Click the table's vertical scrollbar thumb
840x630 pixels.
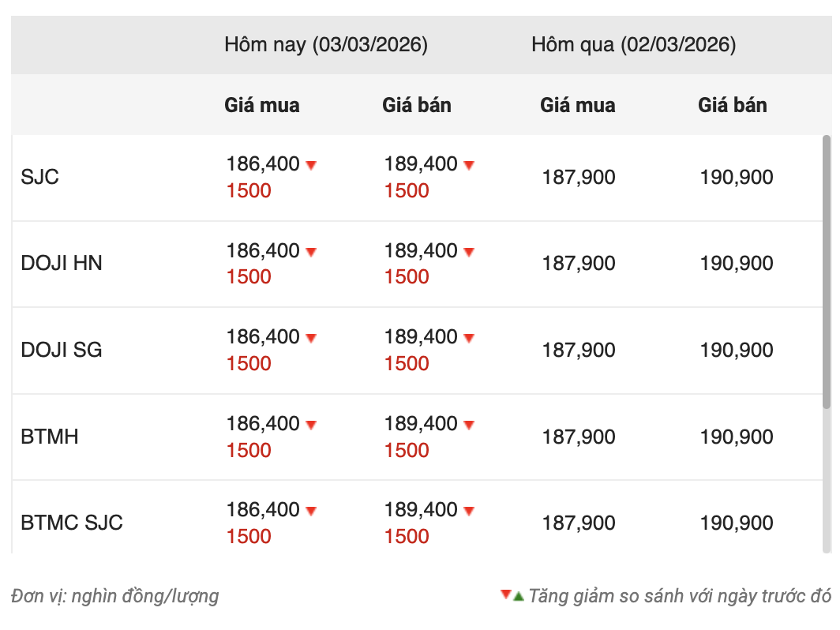coord(827,271)
